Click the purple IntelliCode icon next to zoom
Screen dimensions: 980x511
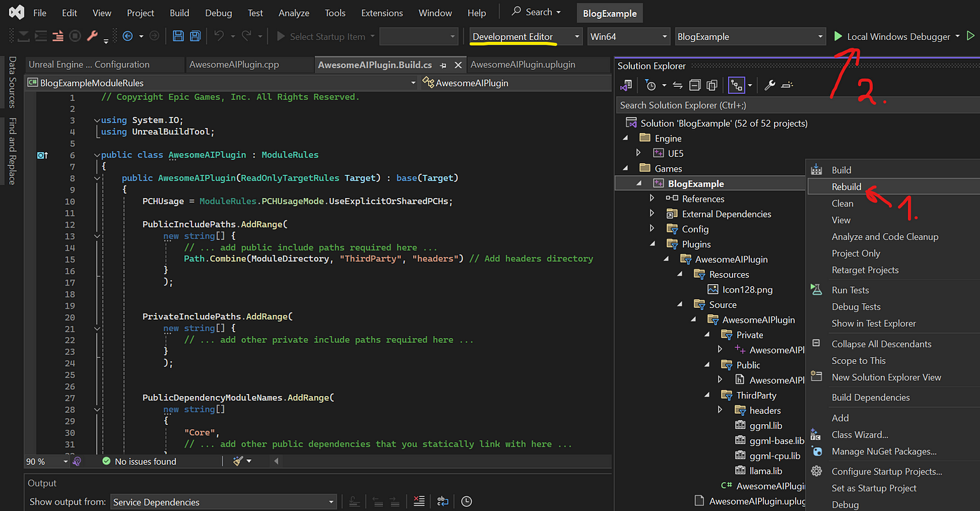[x=76, y=461]
